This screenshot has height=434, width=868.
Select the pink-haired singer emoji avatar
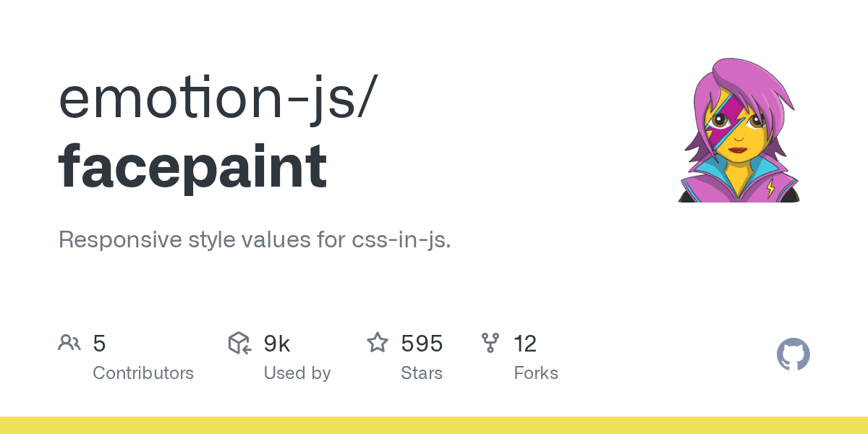[739, 130]
